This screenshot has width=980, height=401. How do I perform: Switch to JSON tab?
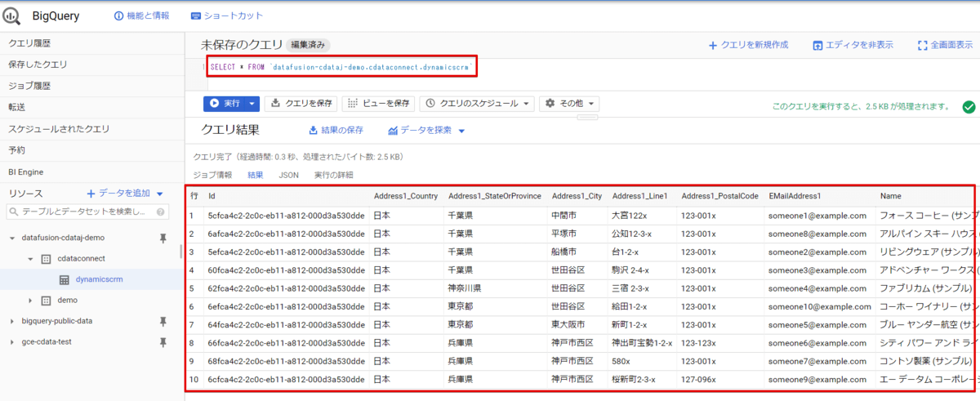pyautogui.click(x=288, y=175)
